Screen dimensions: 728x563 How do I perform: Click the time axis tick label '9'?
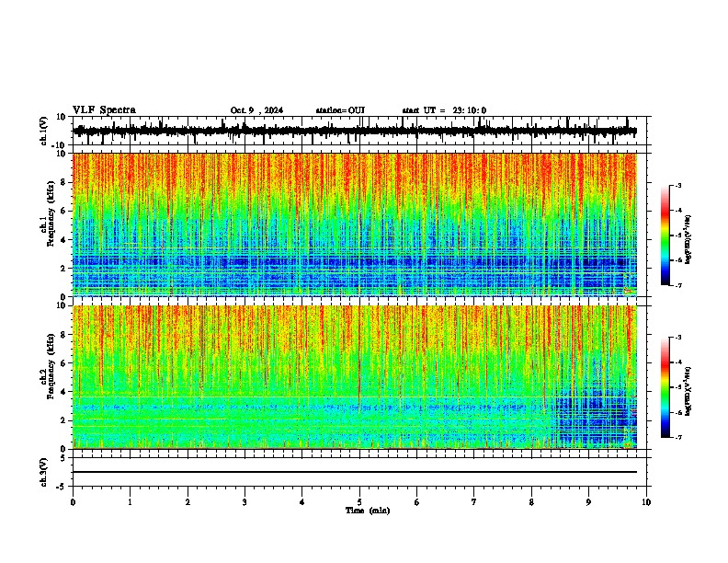point(588,502)
